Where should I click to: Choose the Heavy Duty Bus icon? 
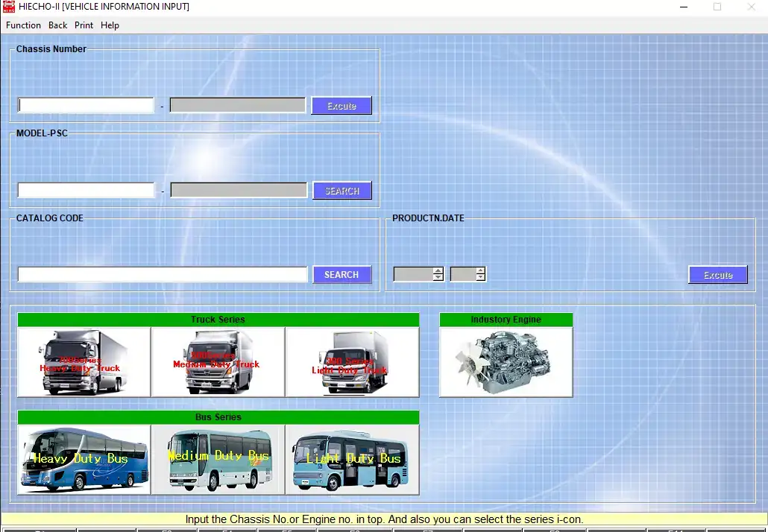84,460
